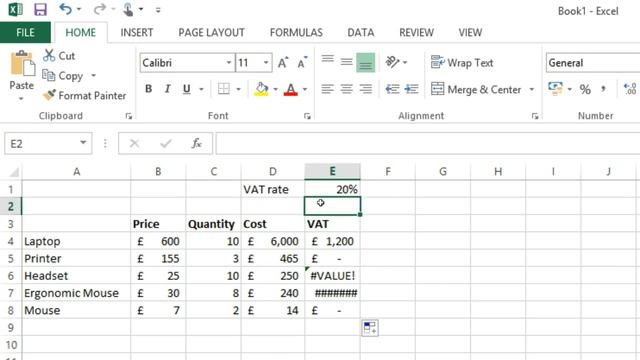Click the Decrease Indent icon
Screen dimensions: 640x360
click(392, 89)
